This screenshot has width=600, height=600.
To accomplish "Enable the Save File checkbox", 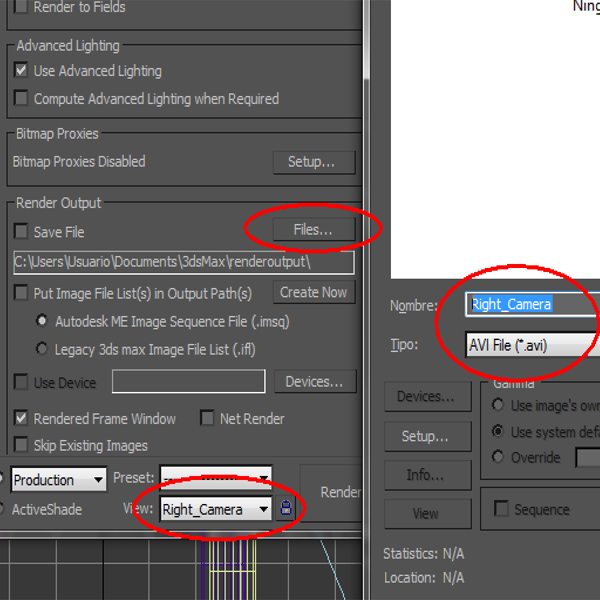I will (x=21, y=232).
